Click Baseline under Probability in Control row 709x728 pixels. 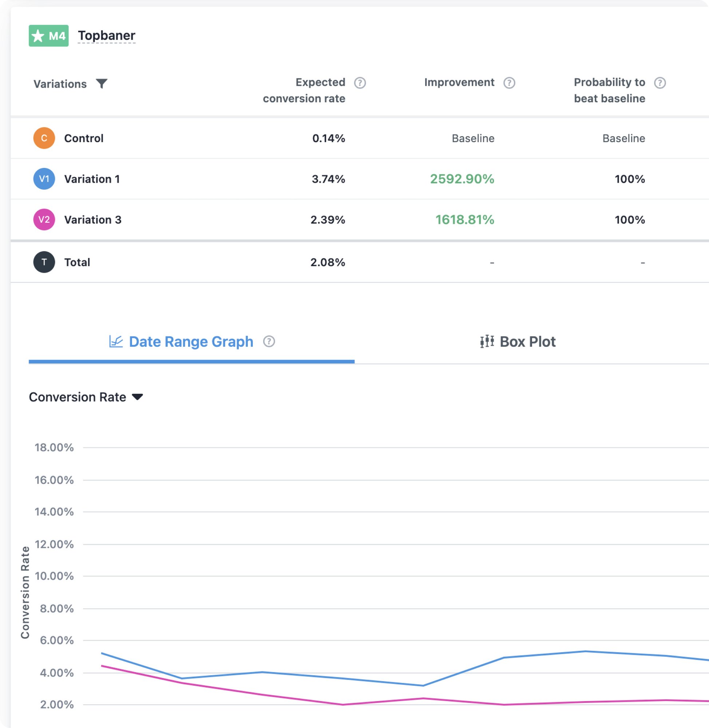point(624,138)
